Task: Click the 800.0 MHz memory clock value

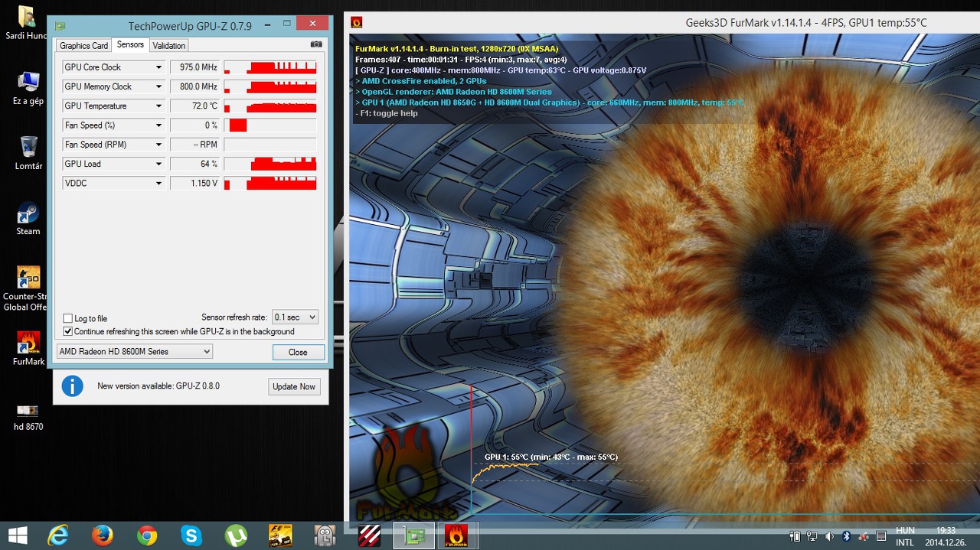Action: 194,86
